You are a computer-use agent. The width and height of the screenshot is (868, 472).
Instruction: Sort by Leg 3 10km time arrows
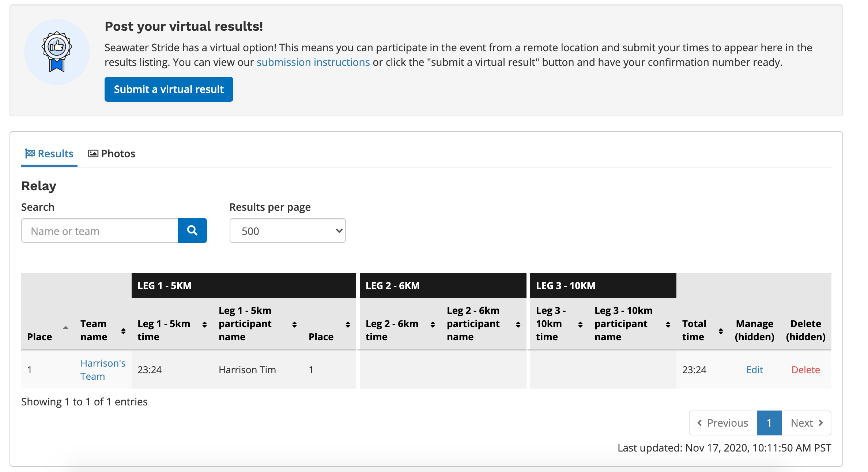coord(580,324)
